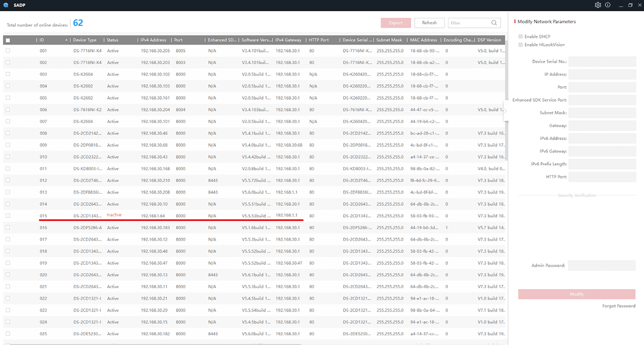Click the magnifier search icon in filter
Viewport: 644px width, 345px height.
tap(494, 23)
